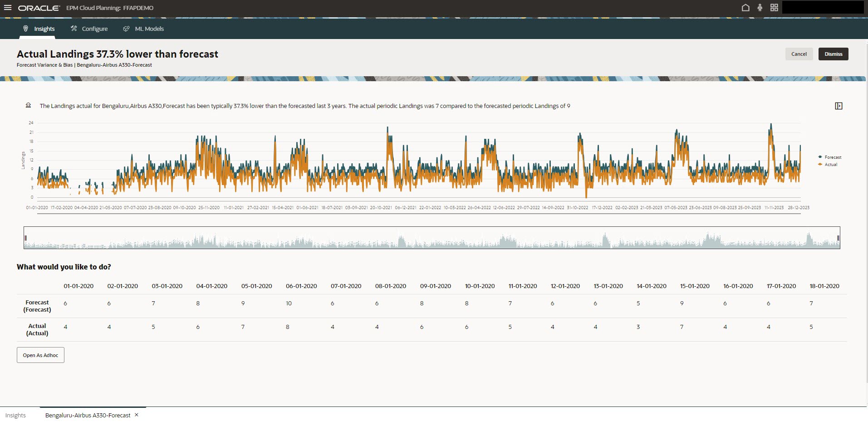Screen dimensions: 868x426
Task: Close the Bengaluru-Airbus A330-Forecast tab
Action: [x=137, y=415]
